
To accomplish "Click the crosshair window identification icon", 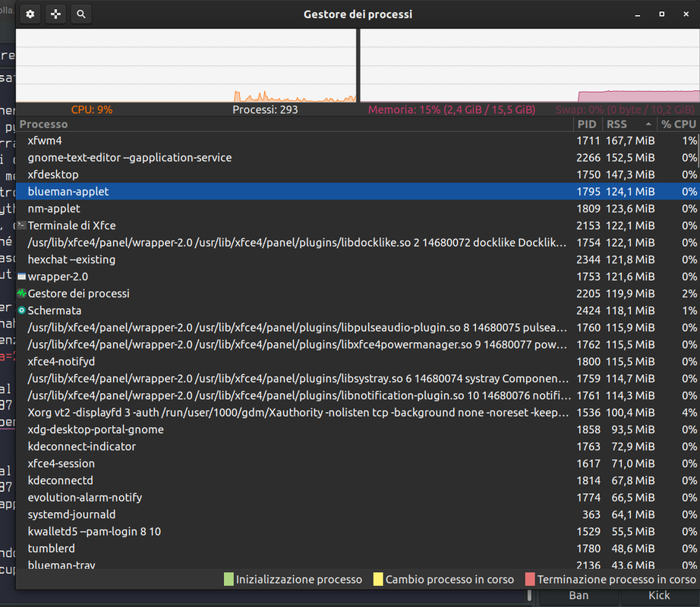I will (56, 14).
